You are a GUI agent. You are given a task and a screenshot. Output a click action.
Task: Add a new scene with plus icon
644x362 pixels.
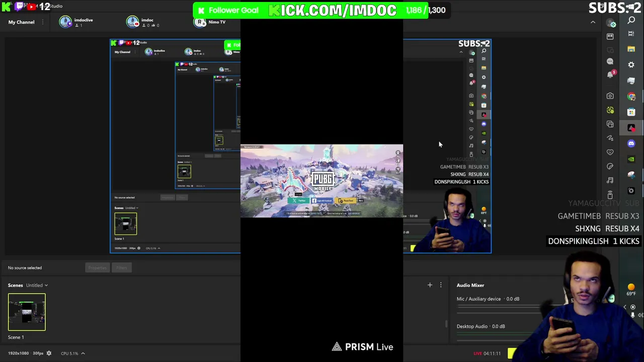point(430,285)
